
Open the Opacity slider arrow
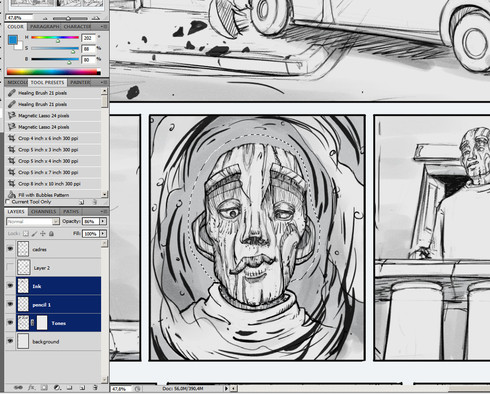(x=103, y=221)
